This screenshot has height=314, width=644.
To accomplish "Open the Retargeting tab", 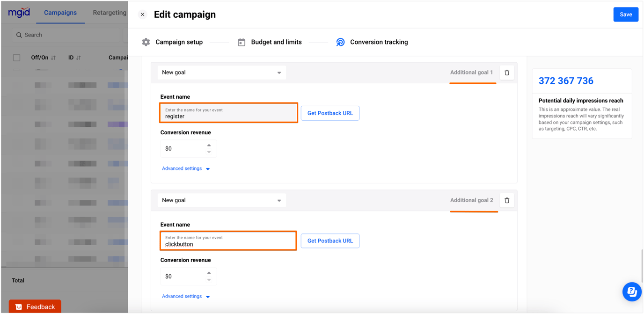I will (109, 13).
